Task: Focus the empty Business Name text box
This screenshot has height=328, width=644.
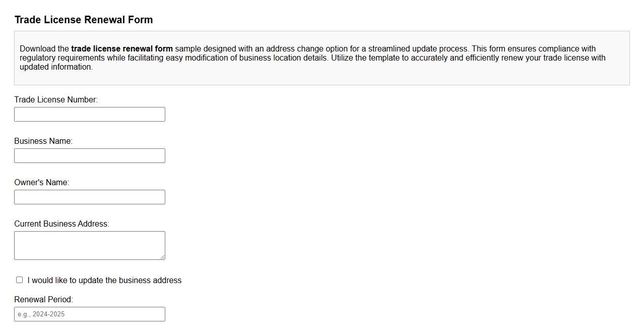Action: 90,155
